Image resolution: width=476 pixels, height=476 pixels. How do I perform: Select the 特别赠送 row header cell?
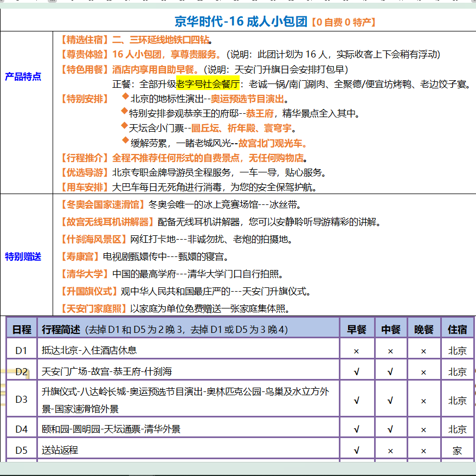23,256
